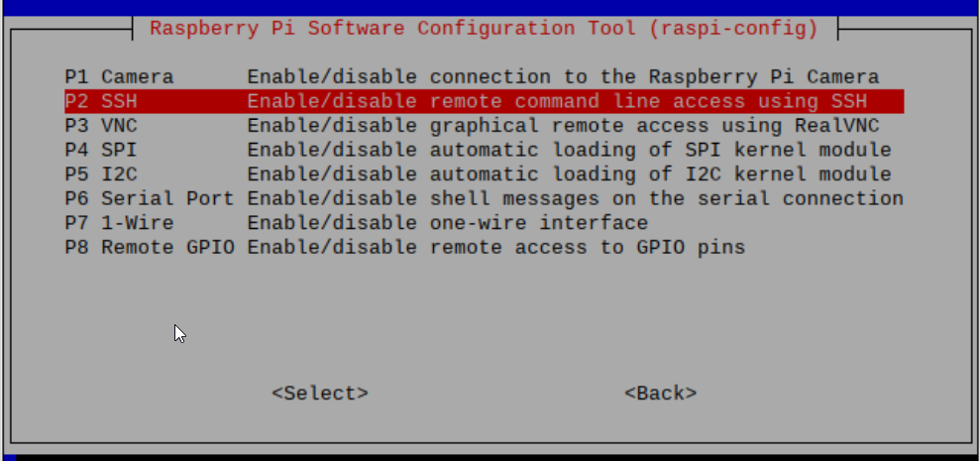Click the one-wire interface description text

click(447, 222)
